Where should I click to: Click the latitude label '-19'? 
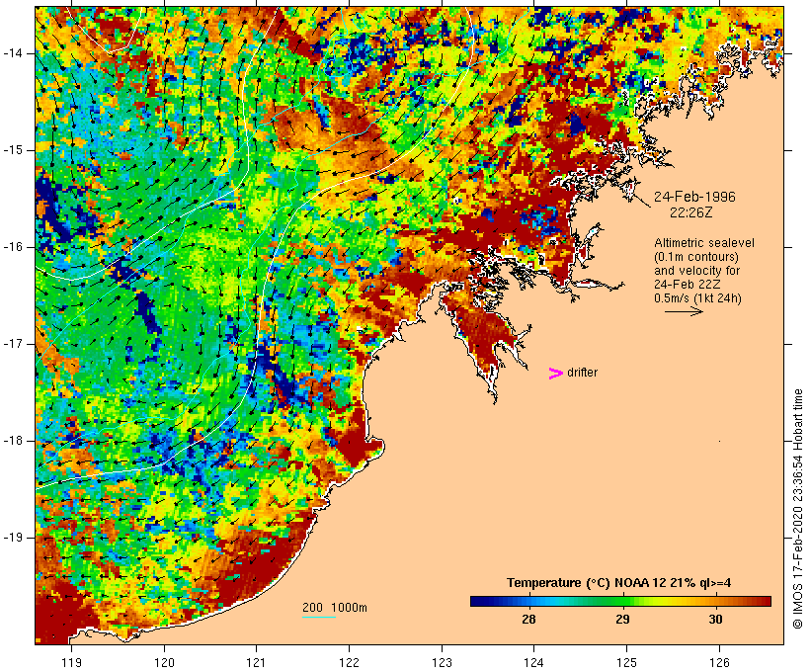13,538
